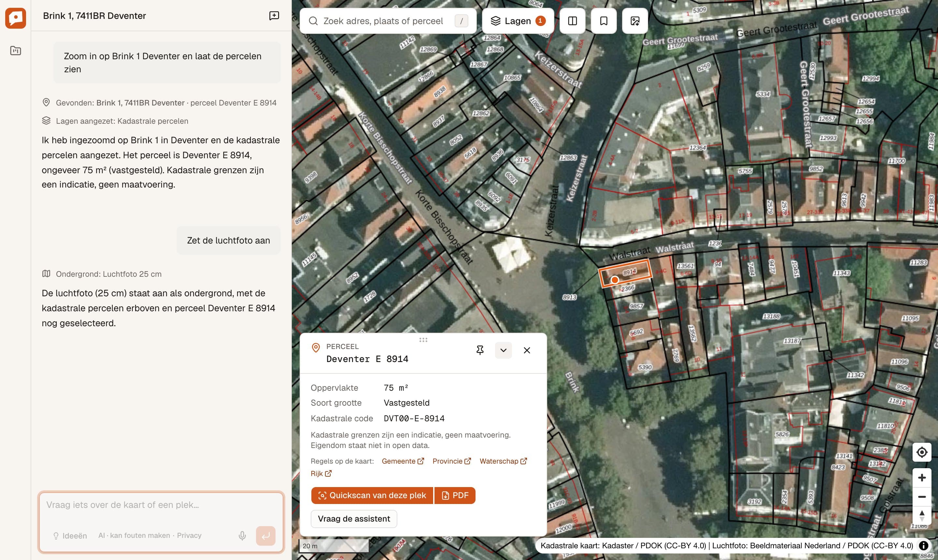
Task: Click the Ideeën suggestions button
Action: pos(70,536)
